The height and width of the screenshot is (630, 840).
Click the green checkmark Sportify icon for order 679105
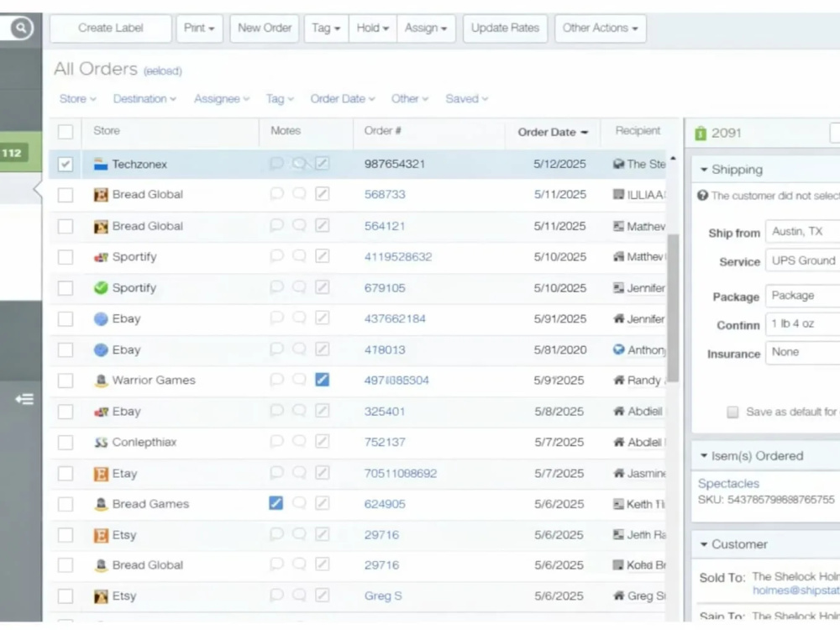[x=101, y=287]
